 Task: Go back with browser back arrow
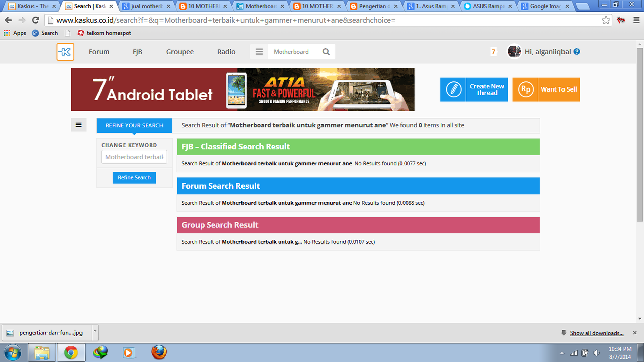tap(8, 21)
